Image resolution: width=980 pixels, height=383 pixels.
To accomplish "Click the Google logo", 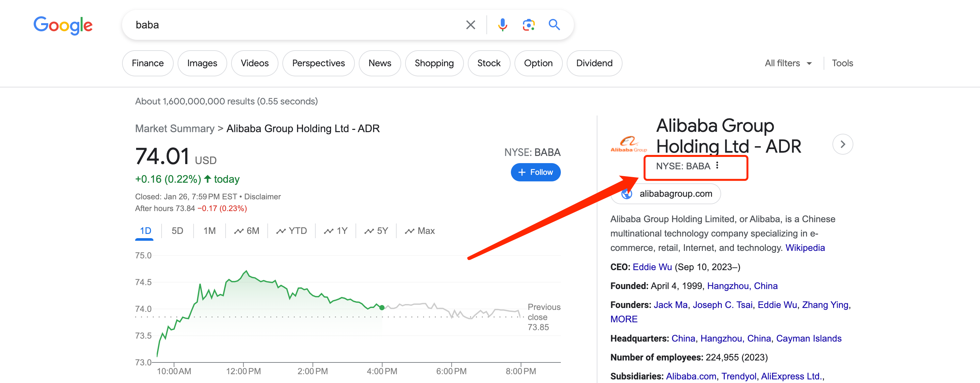I will pyautogui.click(x=63, y=25).
